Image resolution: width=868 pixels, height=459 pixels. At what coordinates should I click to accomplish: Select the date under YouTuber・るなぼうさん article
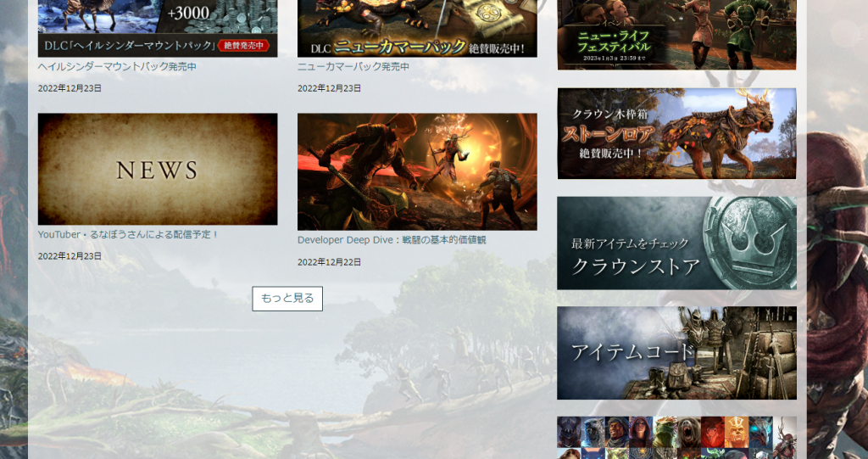click(x=70, y=256)
